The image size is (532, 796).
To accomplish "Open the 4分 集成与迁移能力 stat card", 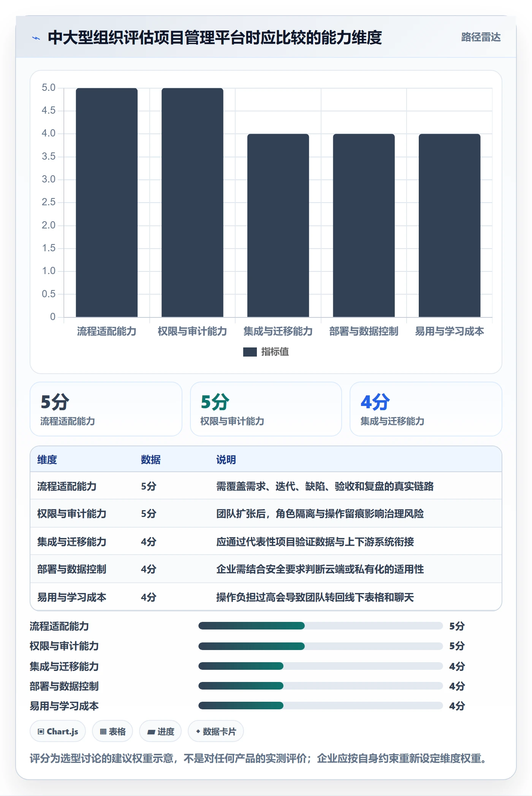I will click(426, 409).
